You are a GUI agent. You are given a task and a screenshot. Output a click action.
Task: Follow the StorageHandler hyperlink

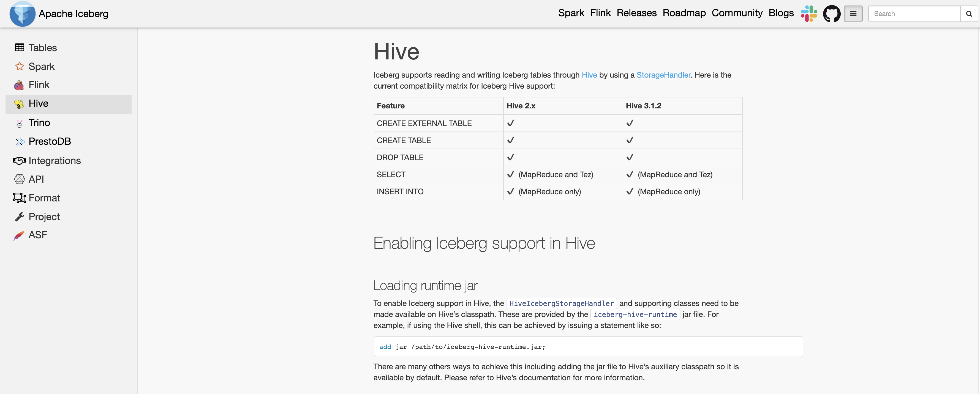(663, 75)
